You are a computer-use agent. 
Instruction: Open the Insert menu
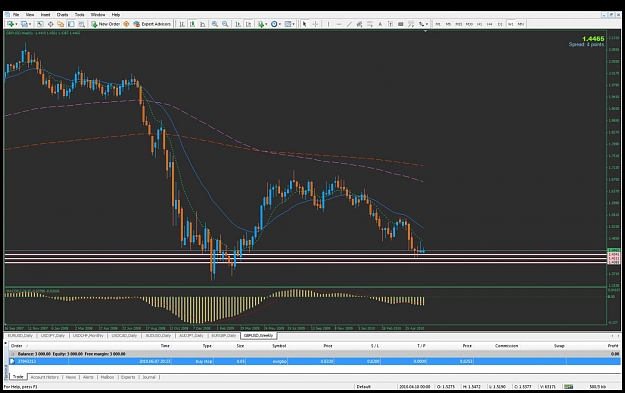[45, 15]
